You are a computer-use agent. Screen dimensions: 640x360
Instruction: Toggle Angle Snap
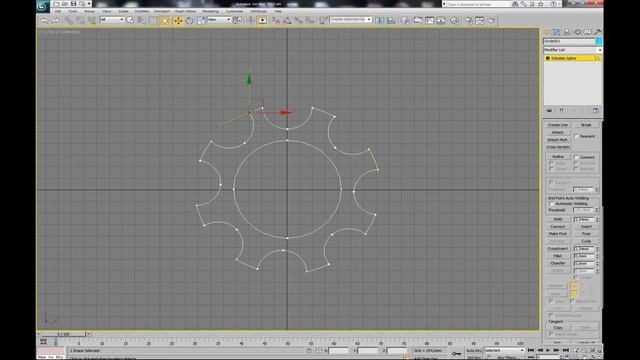click(287, 20)
